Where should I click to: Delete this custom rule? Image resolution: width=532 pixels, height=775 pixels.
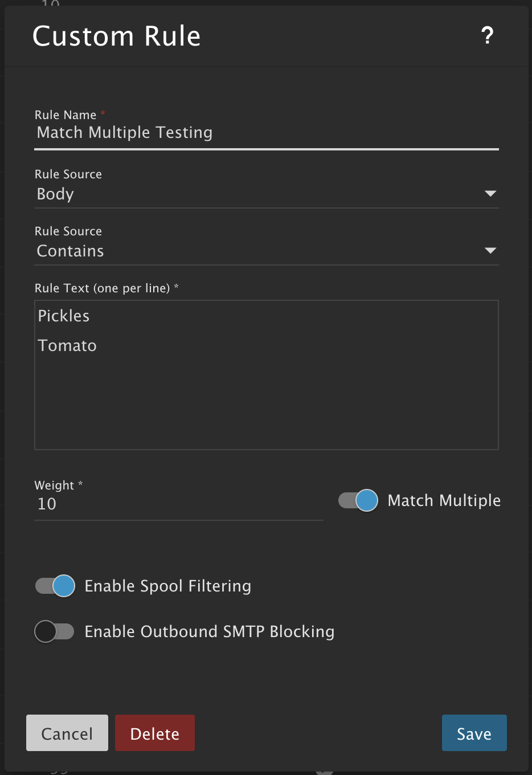click(154, 733)
